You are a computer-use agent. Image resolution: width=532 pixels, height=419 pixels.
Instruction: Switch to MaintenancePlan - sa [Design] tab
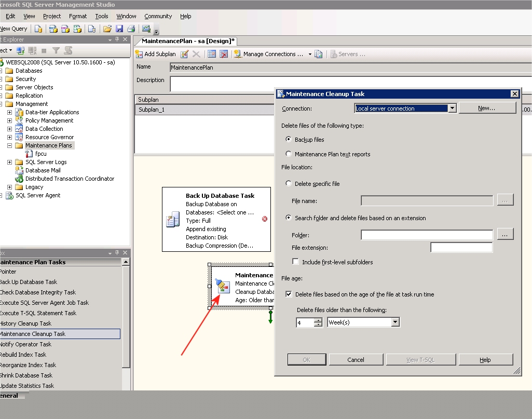point(187,41)
